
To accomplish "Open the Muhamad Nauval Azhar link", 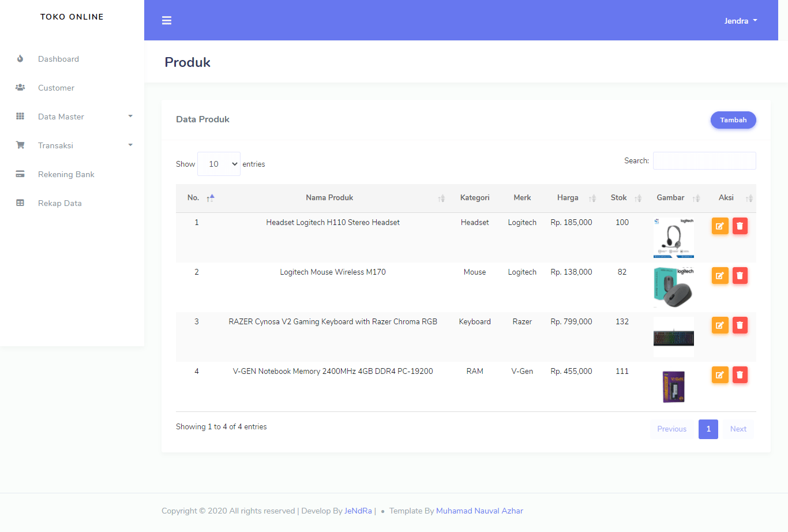I will point(479,511).
